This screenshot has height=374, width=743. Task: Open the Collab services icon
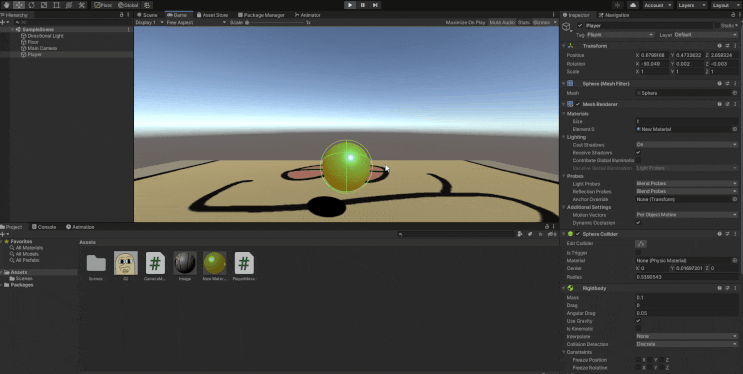[617, 5]
